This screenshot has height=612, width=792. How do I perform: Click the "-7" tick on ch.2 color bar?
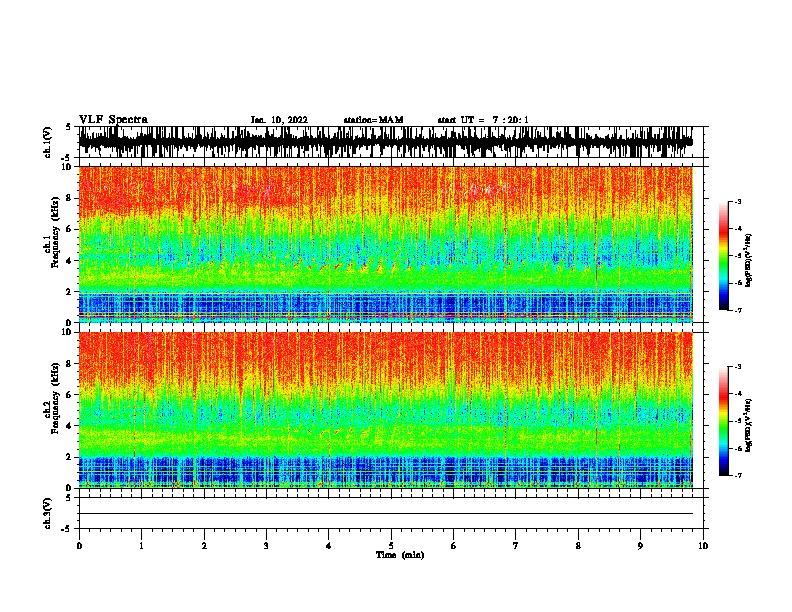click(x=738, y=475)
